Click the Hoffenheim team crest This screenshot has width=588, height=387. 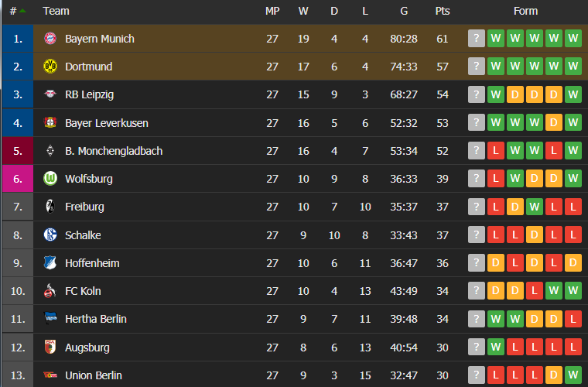coord(50,263)
